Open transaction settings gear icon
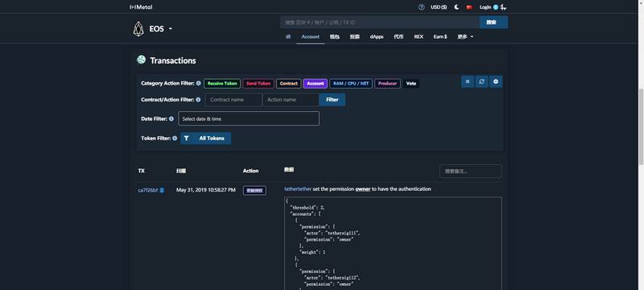Image resolution: width=644 pixels, height=290 pixels. pos(496,81)
